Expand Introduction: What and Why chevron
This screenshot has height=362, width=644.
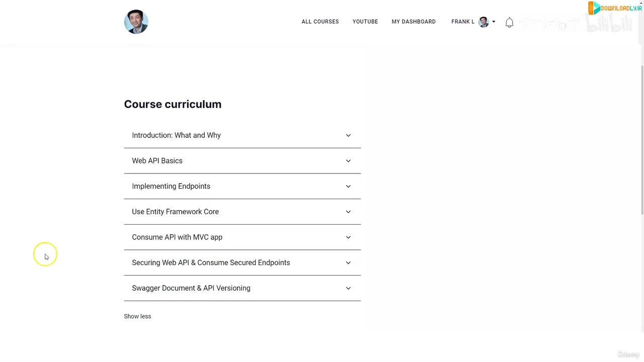(x=348, y=135)
